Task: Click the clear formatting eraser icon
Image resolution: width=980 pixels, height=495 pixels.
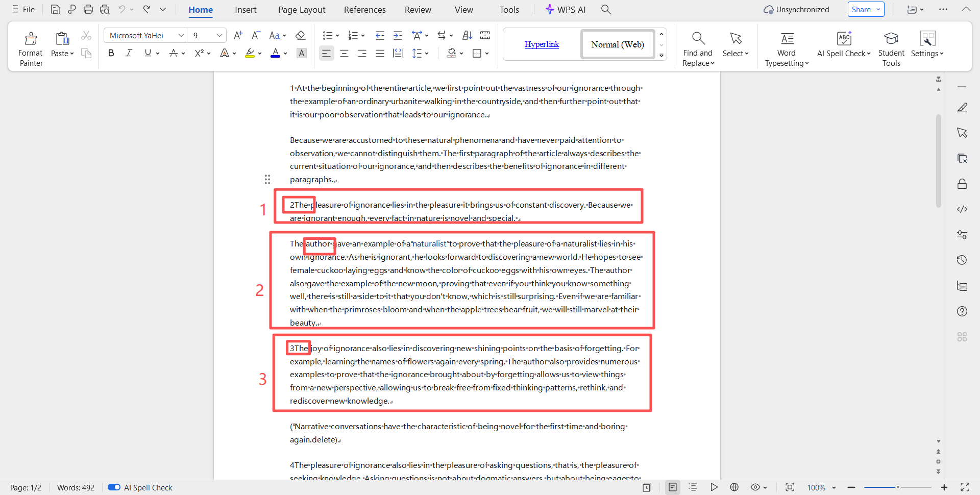Action: tap(300, 35)
